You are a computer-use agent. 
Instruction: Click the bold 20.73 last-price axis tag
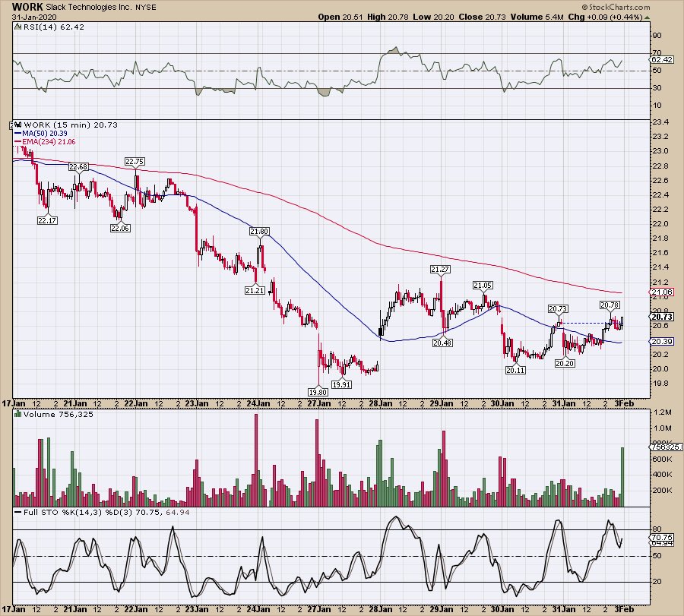click(662, 317)
